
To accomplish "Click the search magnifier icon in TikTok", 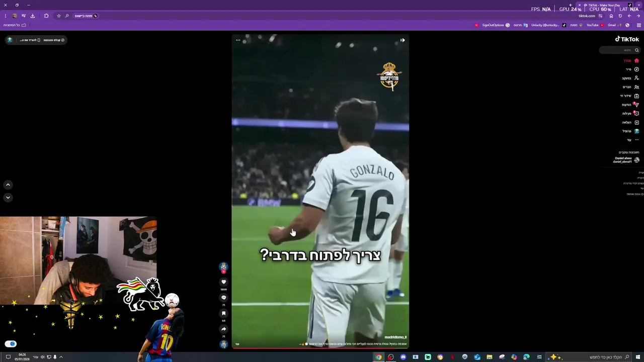I will (x=636, y=50).
